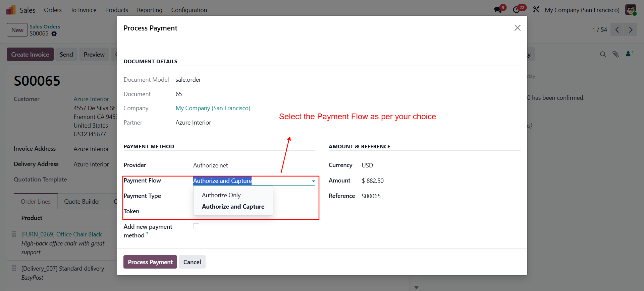The height and width of the screenshot is (291, 644).
Task: Open the Reporting menu
Action: click(x=150, y=10)
